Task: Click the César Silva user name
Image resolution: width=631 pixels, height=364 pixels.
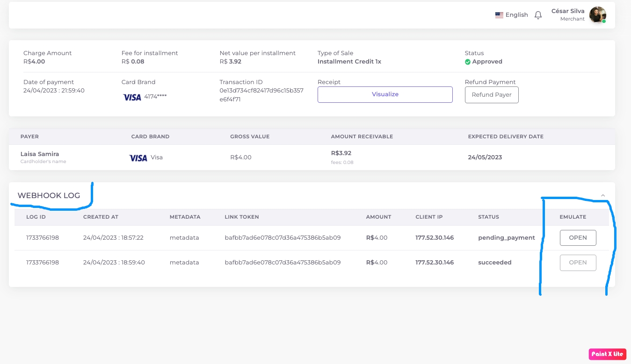Action: point(568,11)
